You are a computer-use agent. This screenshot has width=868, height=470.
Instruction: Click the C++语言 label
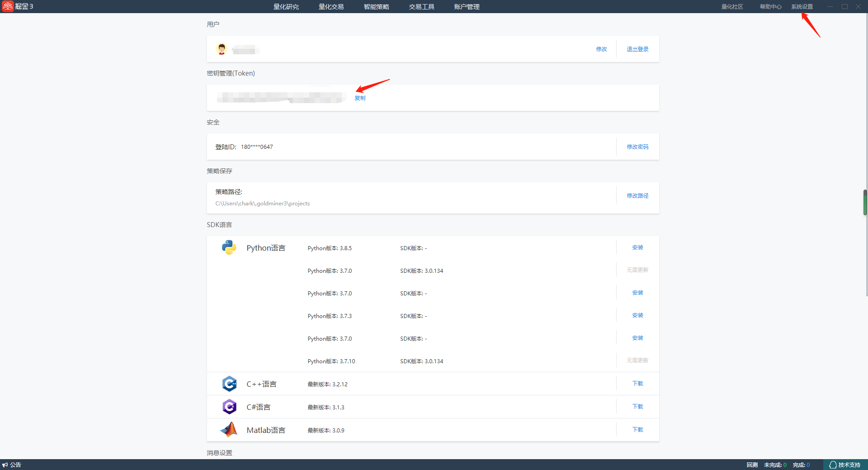(x=261, y=384)
